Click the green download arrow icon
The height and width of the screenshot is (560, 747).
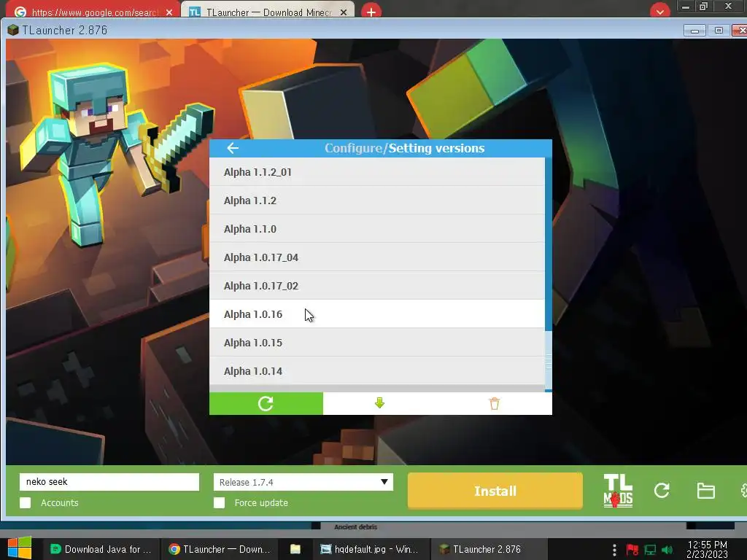[379, 403]
